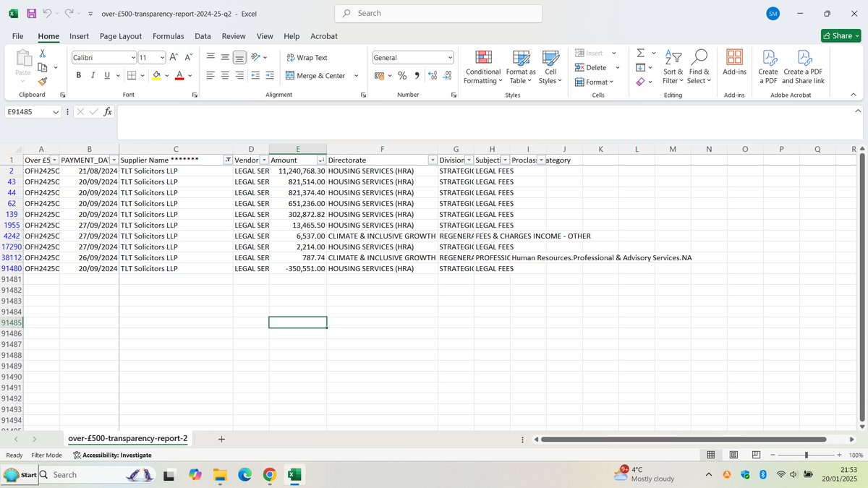Open Conditional Formatting
This screenshot has width=868, height=488.
point(483,67)
